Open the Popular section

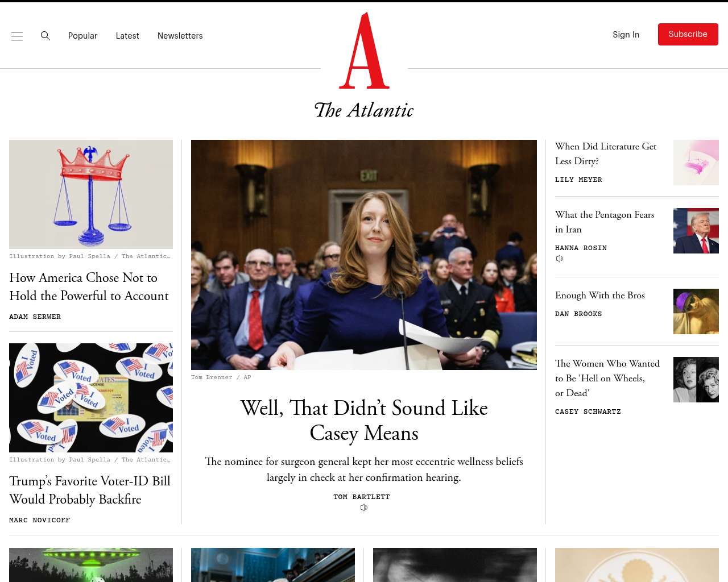coord(82,36)
